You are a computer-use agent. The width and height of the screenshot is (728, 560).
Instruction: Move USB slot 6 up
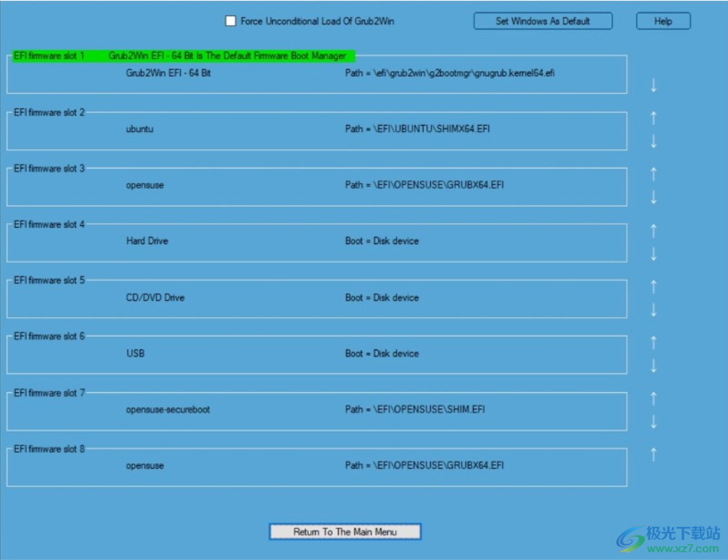click(654, 342)
